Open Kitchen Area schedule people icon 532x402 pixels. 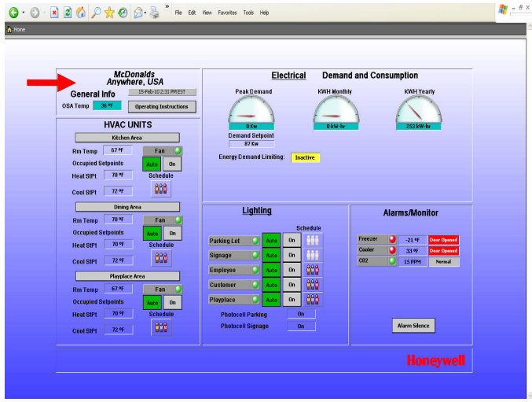(x=161, y=189)
